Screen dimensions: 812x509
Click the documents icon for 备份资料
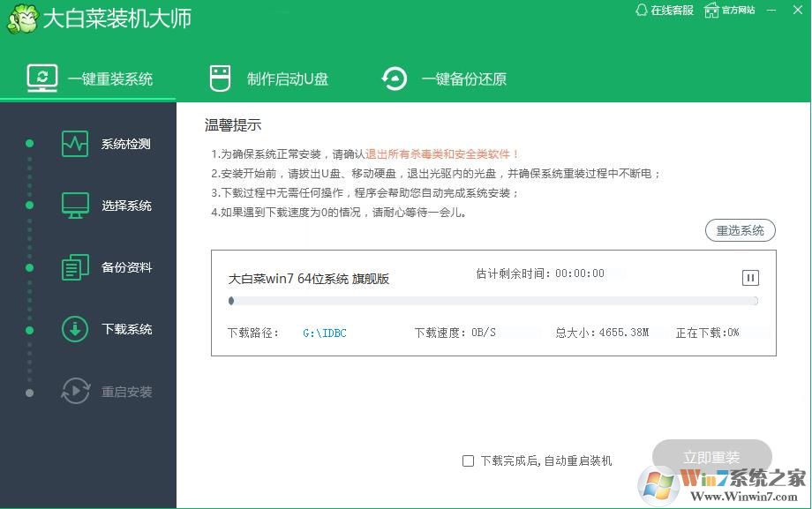pyautogui.click(x=75, y=267)
